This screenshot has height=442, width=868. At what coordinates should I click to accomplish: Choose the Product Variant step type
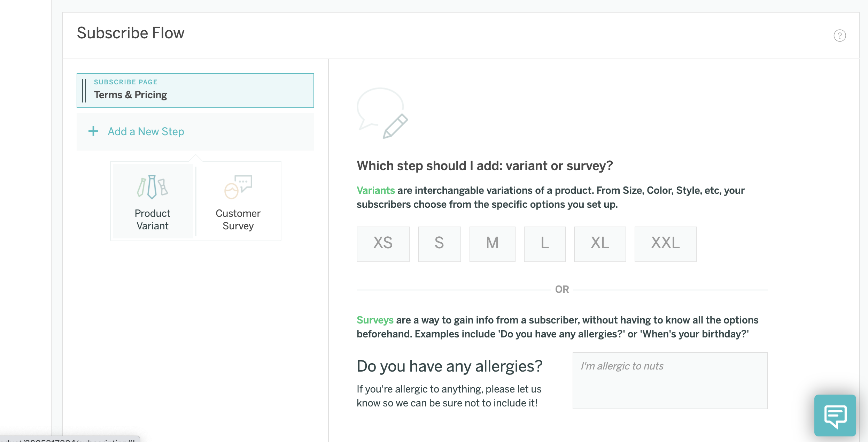point(152,219)
